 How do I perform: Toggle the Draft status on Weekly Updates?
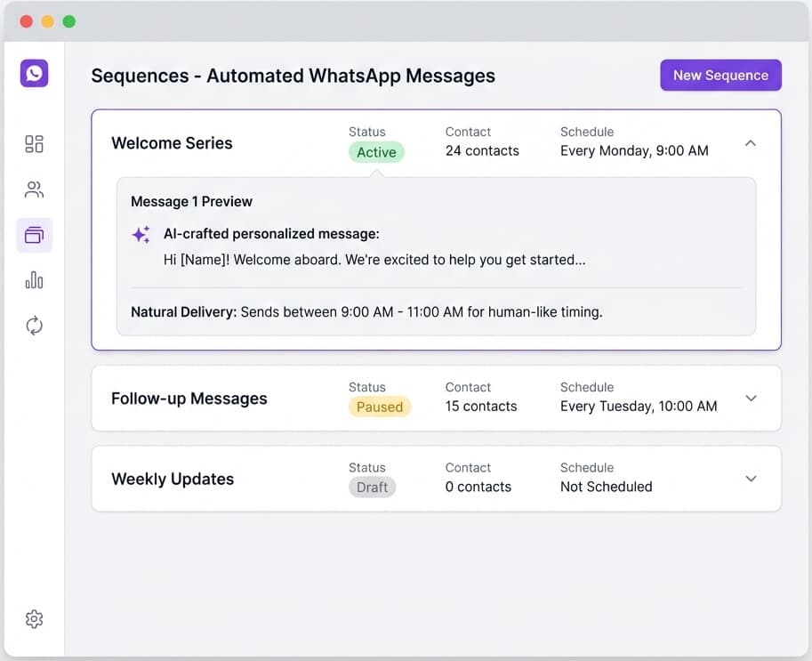pos(372,487)
